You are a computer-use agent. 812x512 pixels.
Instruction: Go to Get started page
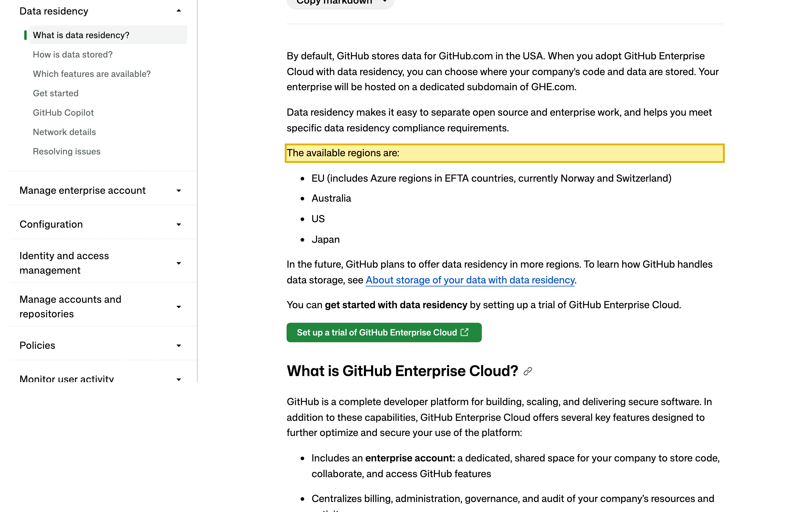[56, 93]
